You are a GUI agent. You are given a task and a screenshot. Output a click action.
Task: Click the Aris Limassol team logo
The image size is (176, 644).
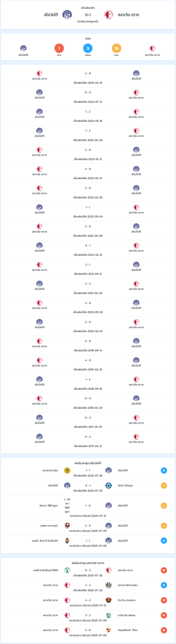[108, 615]
